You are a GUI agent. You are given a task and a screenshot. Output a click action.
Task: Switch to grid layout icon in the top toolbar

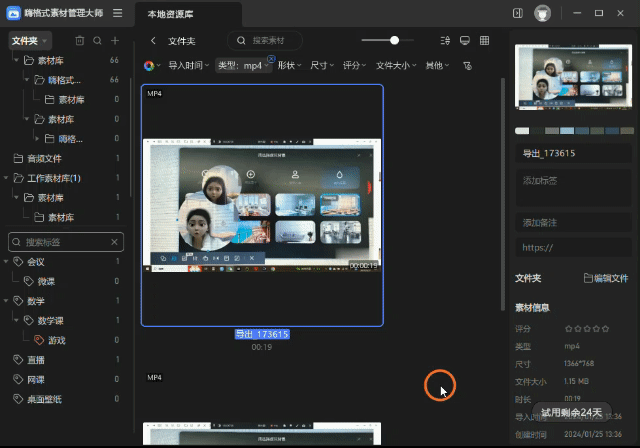(x=484, y=40)
